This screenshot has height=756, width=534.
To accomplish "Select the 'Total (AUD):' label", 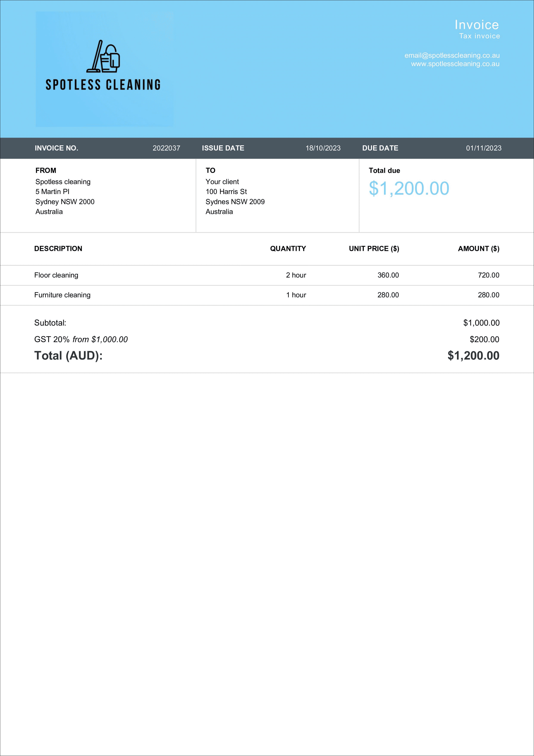I will 68,356.
